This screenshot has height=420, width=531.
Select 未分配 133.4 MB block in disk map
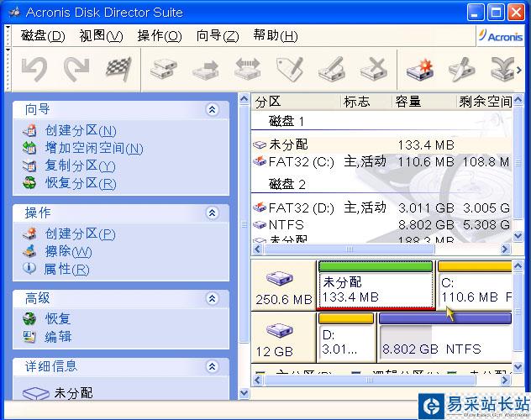(376, 285)
